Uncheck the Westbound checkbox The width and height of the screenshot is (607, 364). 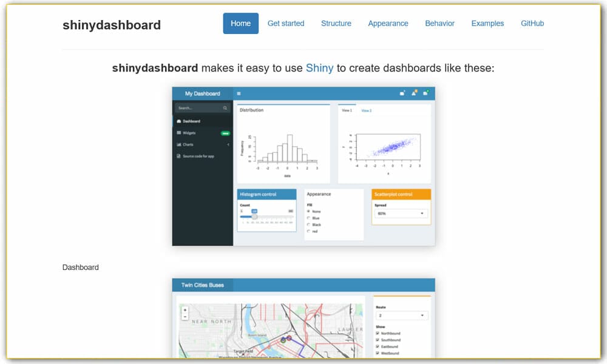pos(377,352)
